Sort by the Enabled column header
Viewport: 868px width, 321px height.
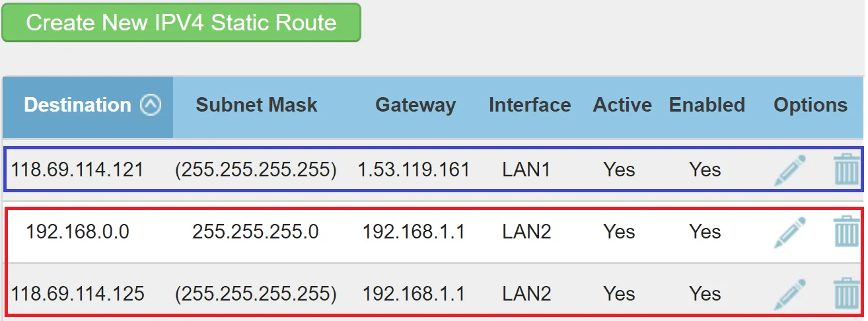707,105
